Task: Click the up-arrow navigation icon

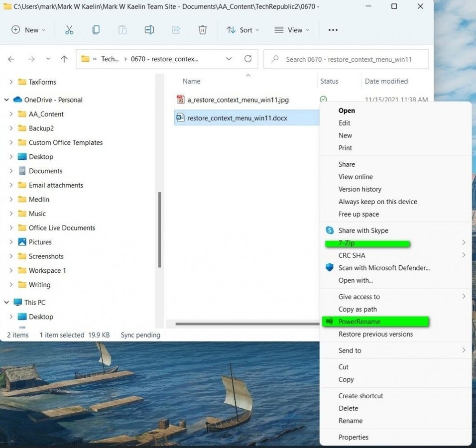Action: coord(64,59)
